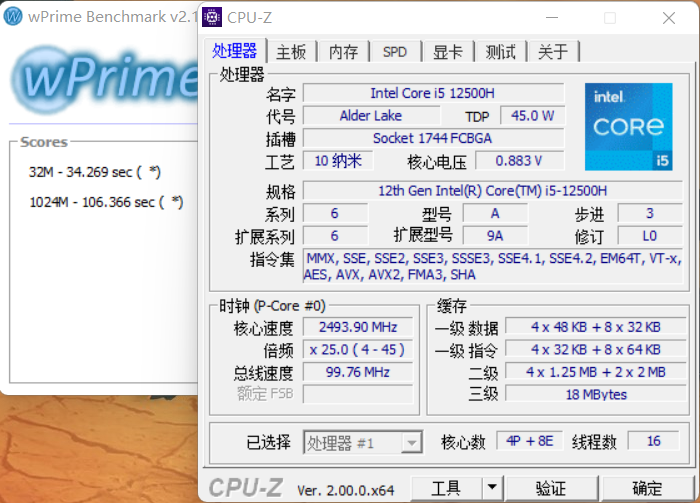700x503 pixels.
Task: Click the CPU-Z version text Ver. 2.00.0.x64
Action: tap(346, 491)
